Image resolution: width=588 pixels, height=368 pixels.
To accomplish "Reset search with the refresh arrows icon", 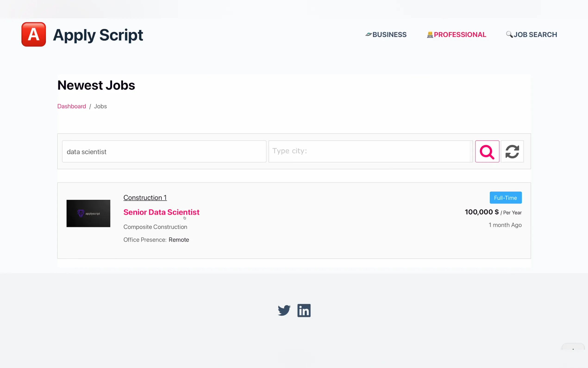I will coord(512,151).
